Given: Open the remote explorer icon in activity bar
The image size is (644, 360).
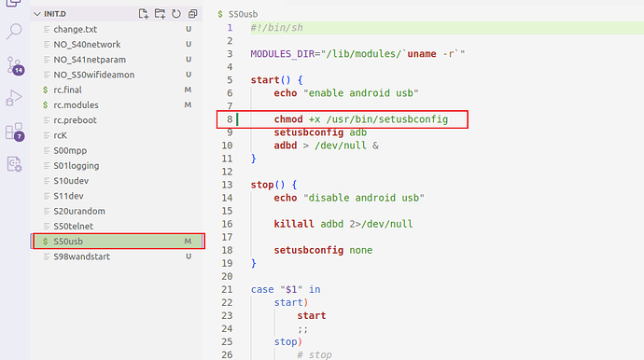Looking at the screenshot, I should click(14, 164).
